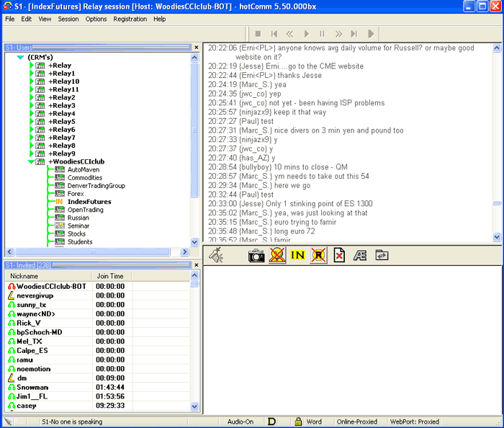The image size is (504, 428).
Task: Click the camera snapshot icon
Action: (x=256, y=256)
